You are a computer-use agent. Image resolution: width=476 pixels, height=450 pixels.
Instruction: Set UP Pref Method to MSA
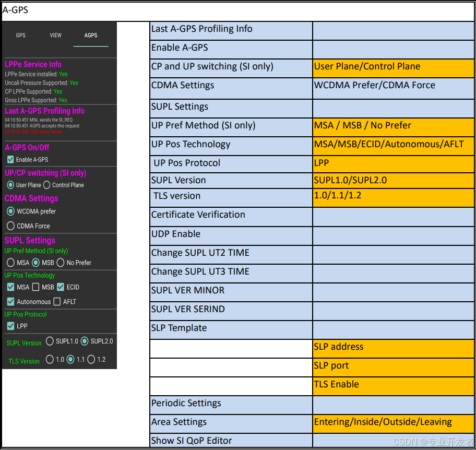pos(10,263)
